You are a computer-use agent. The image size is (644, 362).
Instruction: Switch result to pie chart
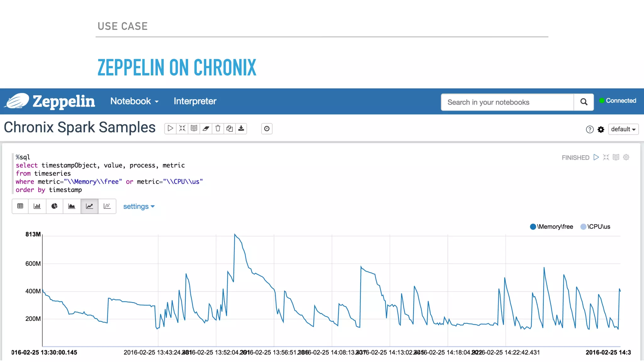click(54, 206)
